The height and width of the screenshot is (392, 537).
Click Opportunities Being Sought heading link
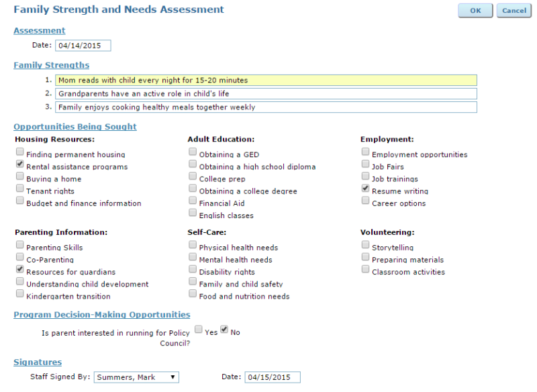[x=75, y=126]
